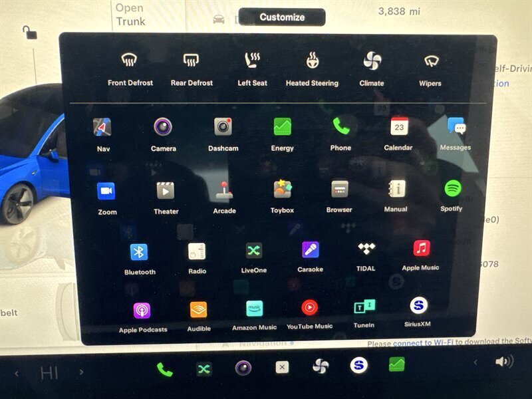Open the Nav app

click(x=102, y=127)
